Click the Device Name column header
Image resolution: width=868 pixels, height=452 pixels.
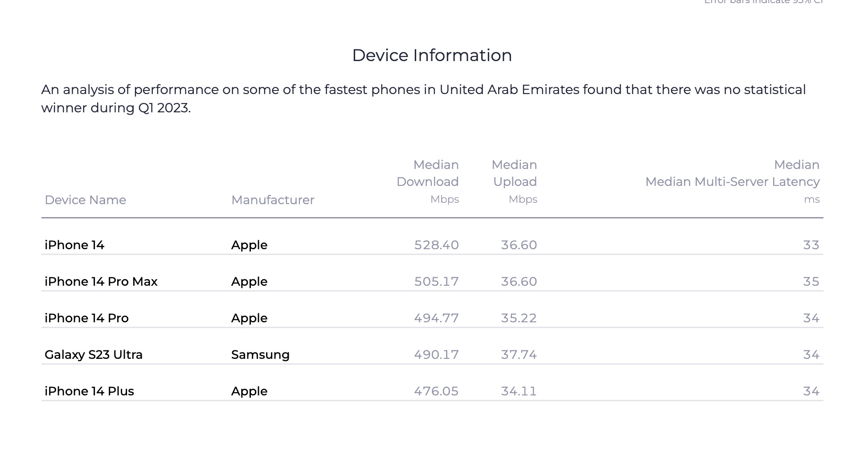[x=85, y=200]
